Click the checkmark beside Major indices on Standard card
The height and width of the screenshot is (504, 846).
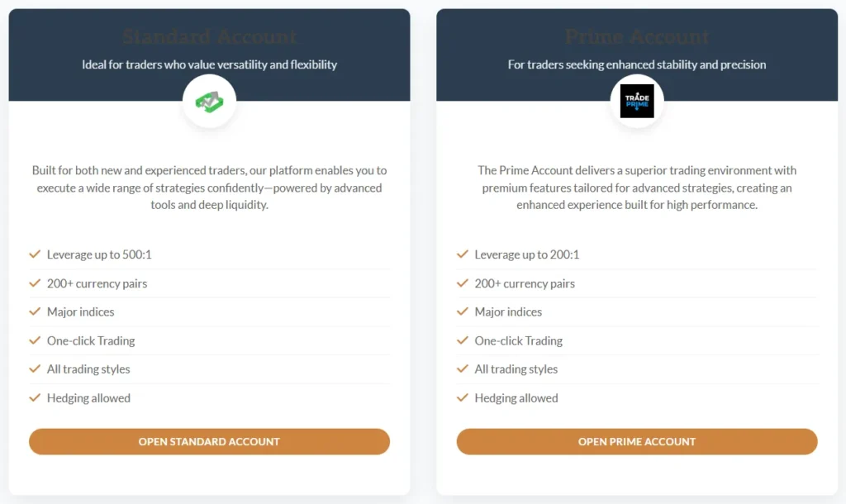click(x=35, y=311)
